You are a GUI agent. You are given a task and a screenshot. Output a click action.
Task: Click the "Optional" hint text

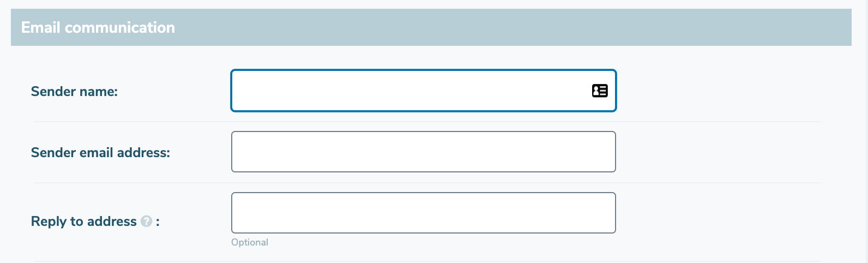[x=250, y=242]
